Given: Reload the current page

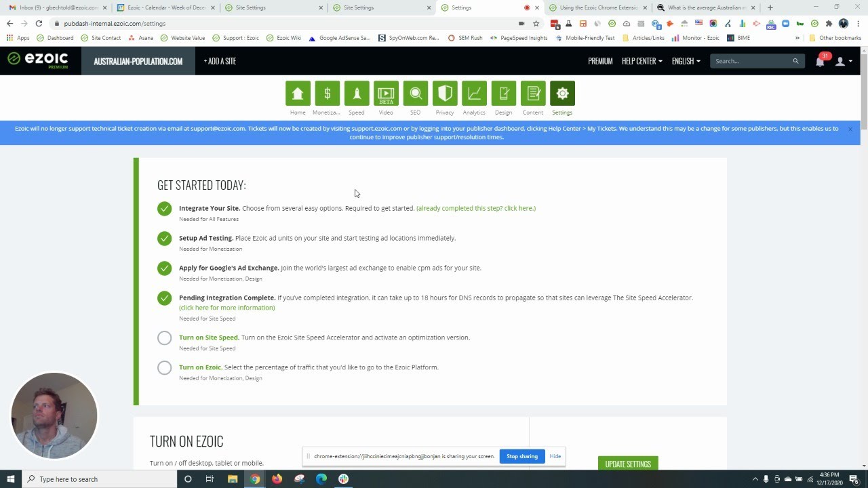Looking at the screenshot, I should [39, 23].
